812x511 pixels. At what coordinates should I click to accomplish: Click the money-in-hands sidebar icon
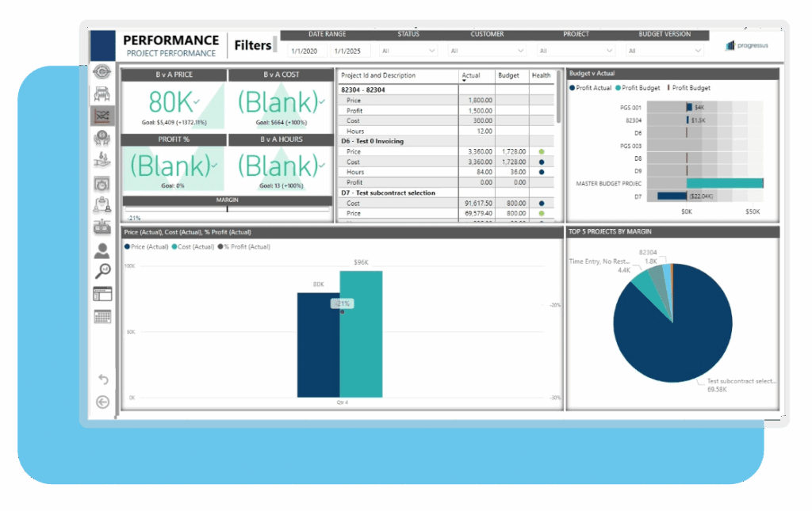[x=102, y=139]
